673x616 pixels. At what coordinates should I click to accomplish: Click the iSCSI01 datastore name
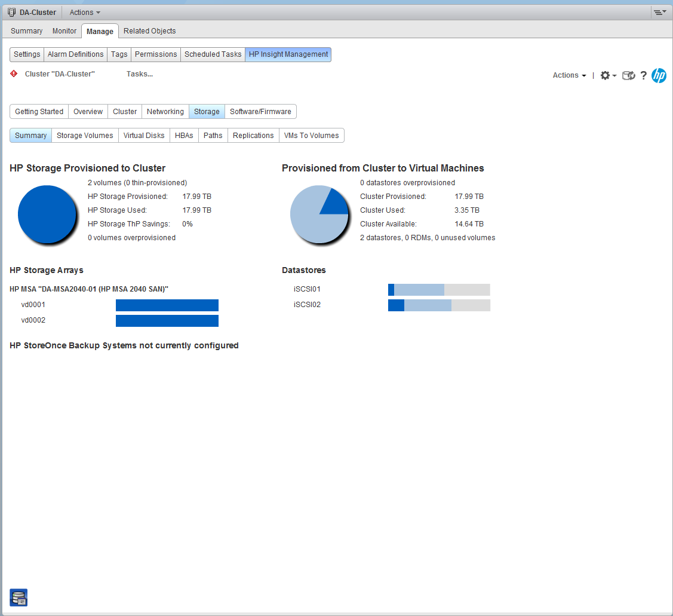pyautogui.click(x=307, y=289)
